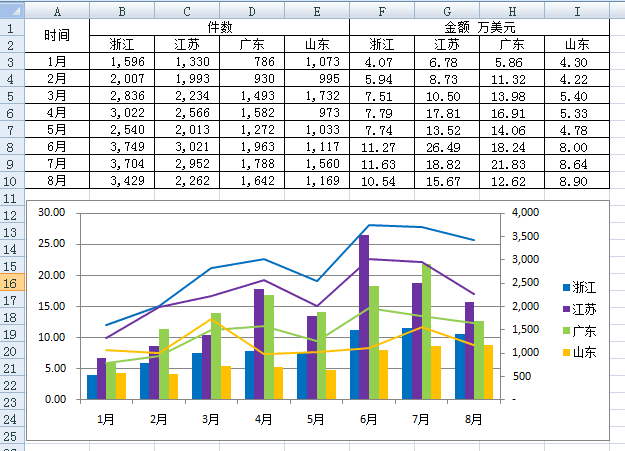
Task: Select column B header
Action: pyautogui.click(x=122, y=11)
